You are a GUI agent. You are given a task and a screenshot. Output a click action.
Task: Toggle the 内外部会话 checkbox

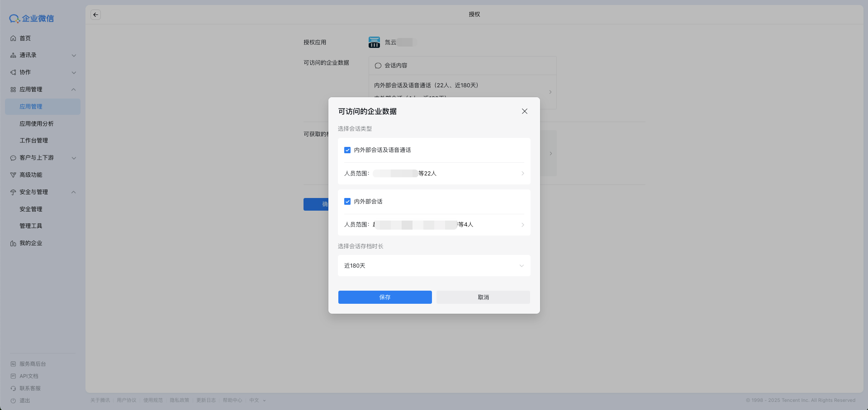[347, 202]
